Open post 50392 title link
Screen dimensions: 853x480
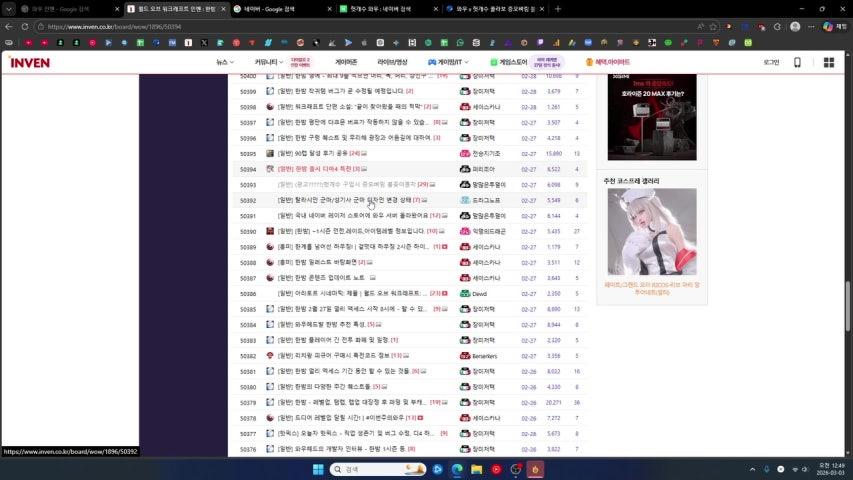pos(344,200)
